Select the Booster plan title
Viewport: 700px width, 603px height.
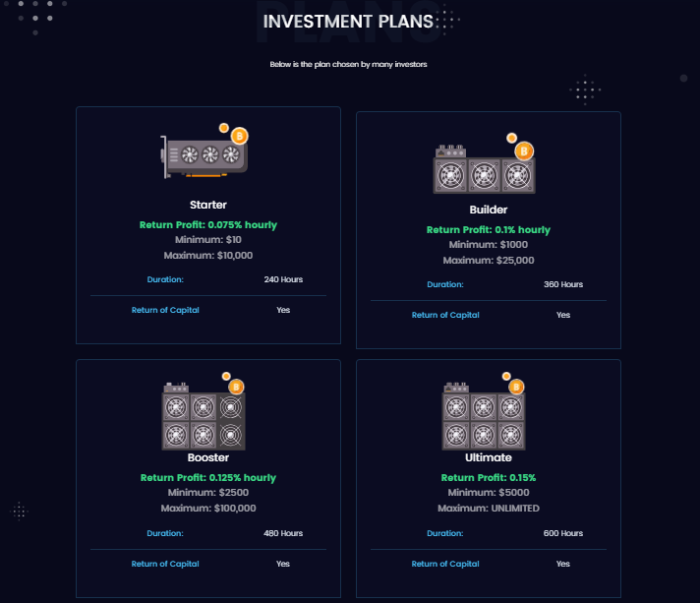pyautogui.click(x=208, y=457)
